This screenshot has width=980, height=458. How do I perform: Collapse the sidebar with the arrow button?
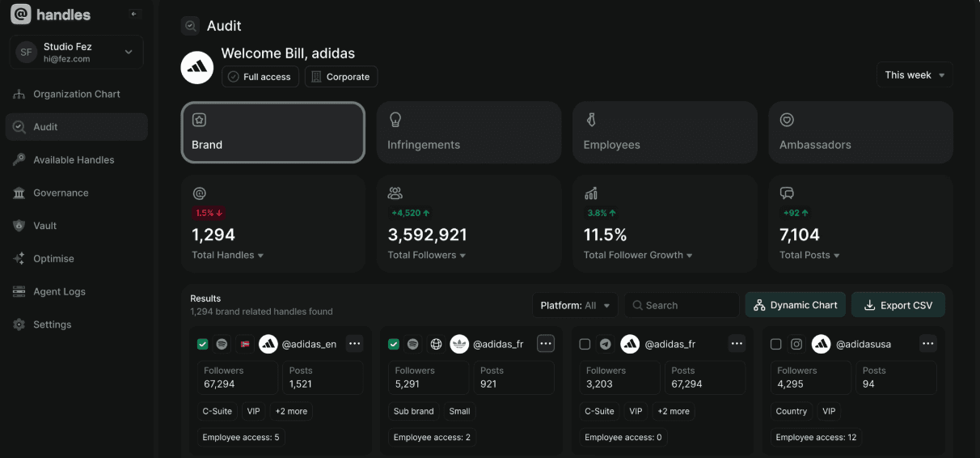tap(134, 14)
